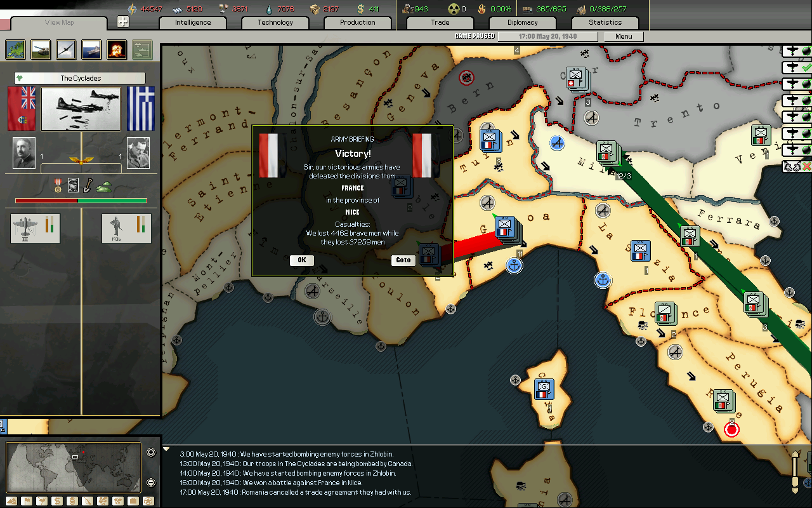
Task: Select the Italian army counter in Milan
Action: 606,152
